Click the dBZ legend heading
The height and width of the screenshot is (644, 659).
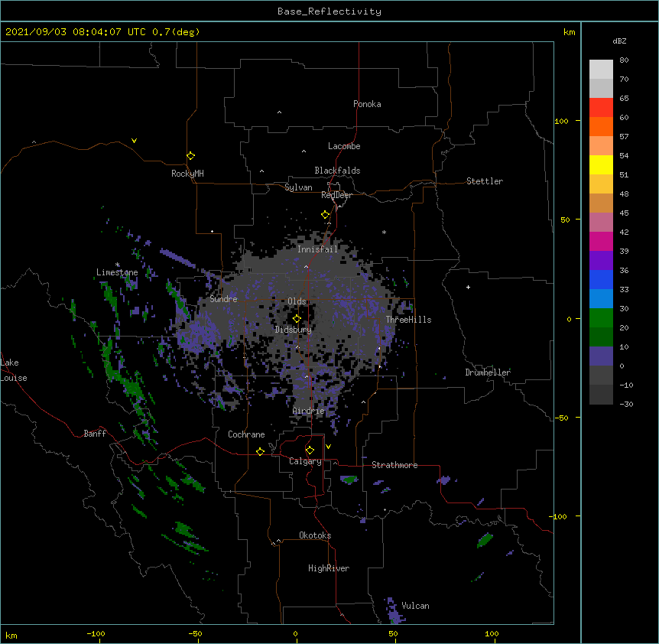click(619, 41)
